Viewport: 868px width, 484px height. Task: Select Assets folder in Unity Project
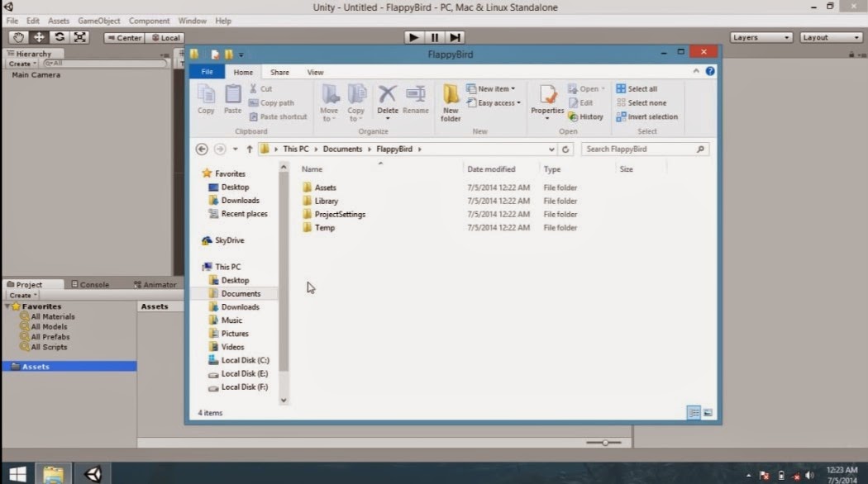[x=69, y=366]
